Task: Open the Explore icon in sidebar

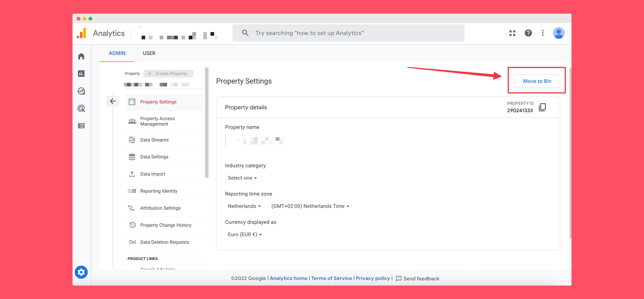Action: [81, 91]
